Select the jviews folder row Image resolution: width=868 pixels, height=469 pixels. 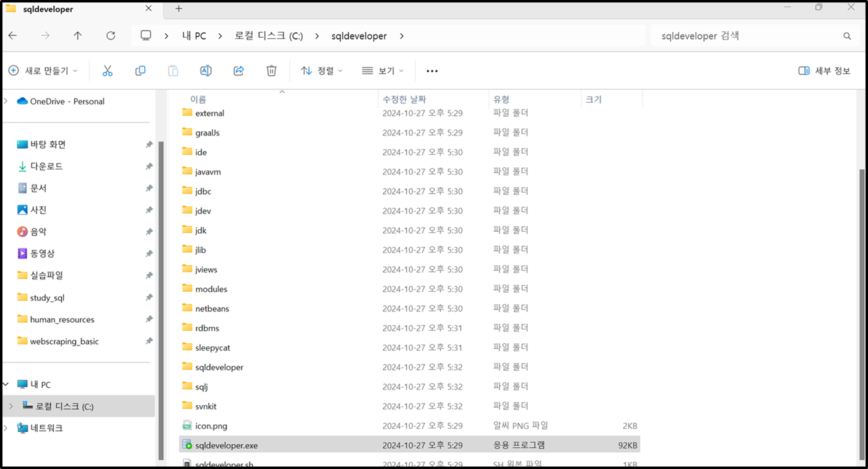pos(410,269)
